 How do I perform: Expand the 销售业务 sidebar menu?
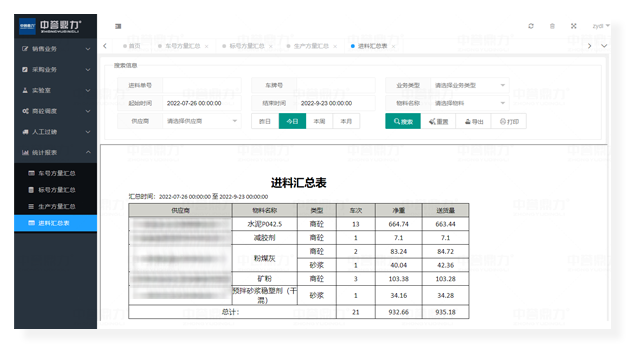point(56,49)
